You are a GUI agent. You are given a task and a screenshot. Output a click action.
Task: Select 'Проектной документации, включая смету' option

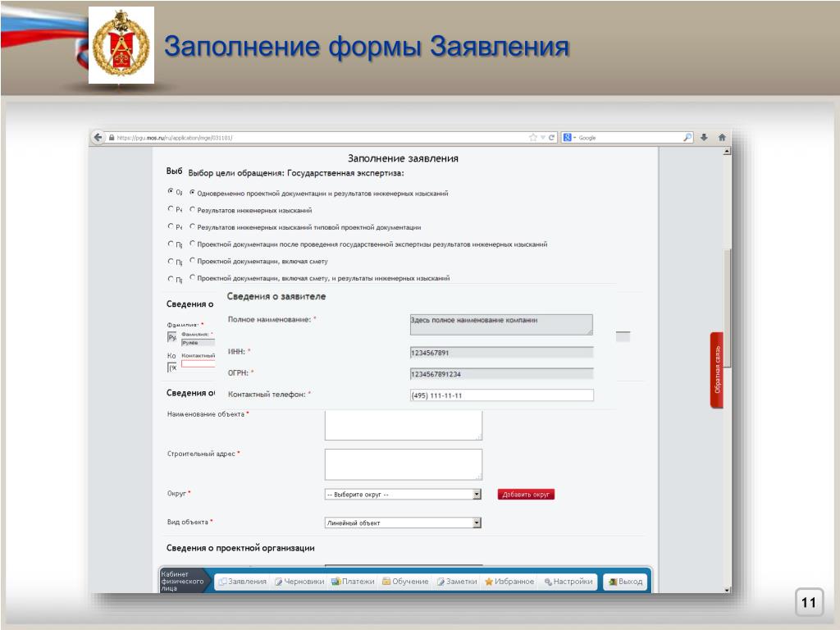[x=192, y=260]
